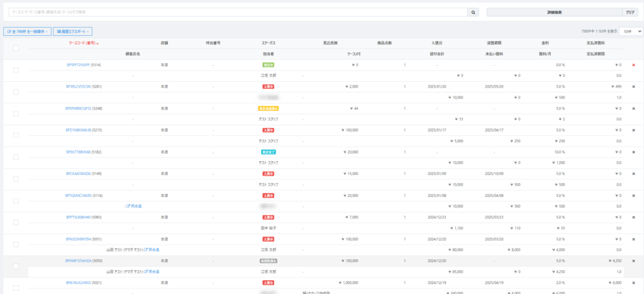644x294 pixels.
Task: Click the X icon on case BPPTSUEB6H40 row
Action: pyautogui.click(x=633, y=217)
